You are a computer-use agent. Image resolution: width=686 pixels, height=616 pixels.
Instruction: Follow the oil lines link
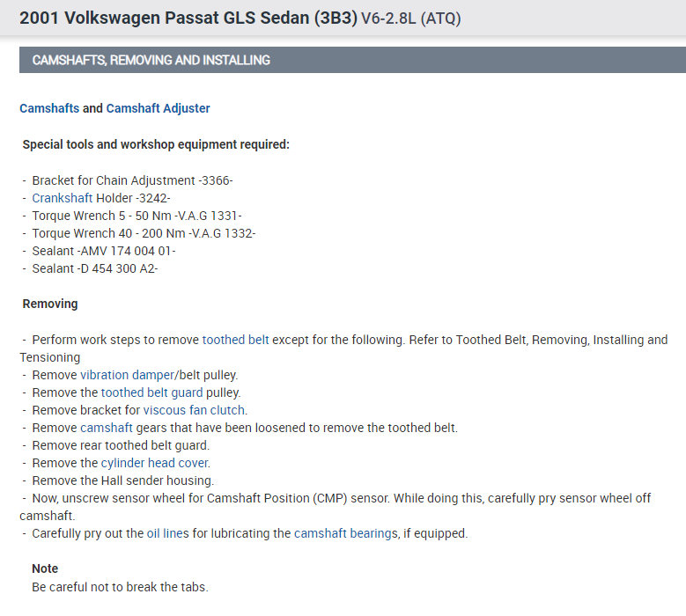(x=167, y=533)
